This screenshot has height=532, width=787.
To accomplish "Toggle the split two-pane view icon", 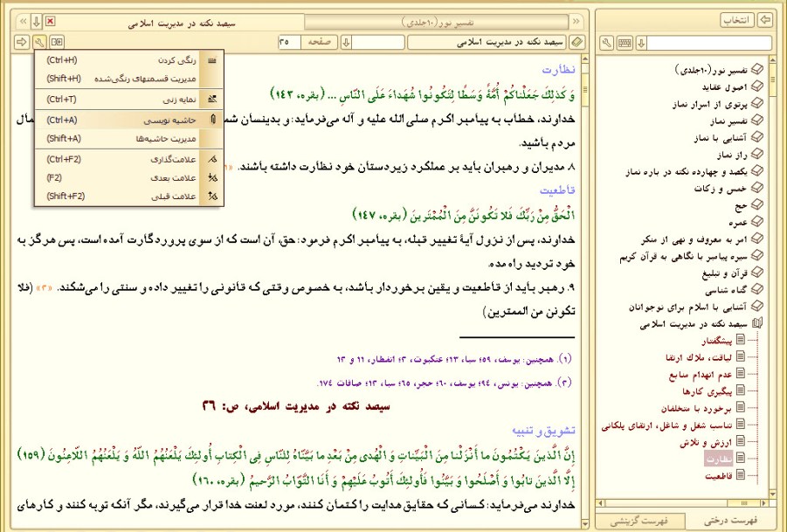I will 58,42.
